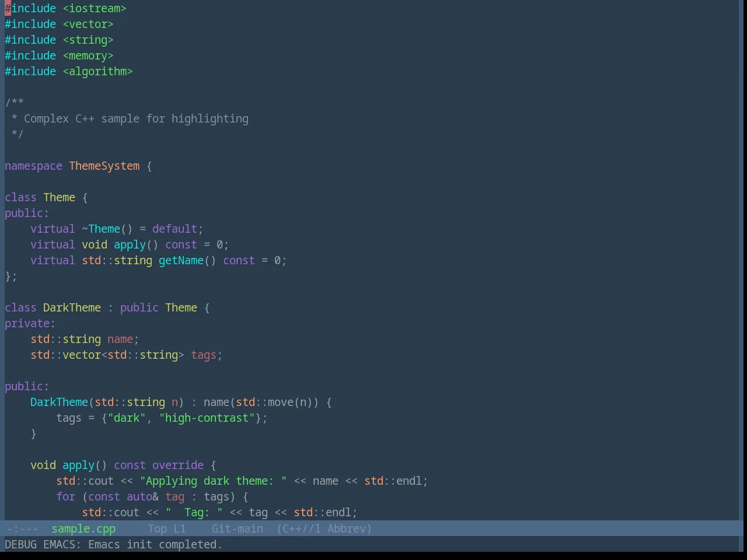Click 'vector' in 'std::vector<std::string>'
This screenshot has height=560, width=747.
click(x=82, y=355)
